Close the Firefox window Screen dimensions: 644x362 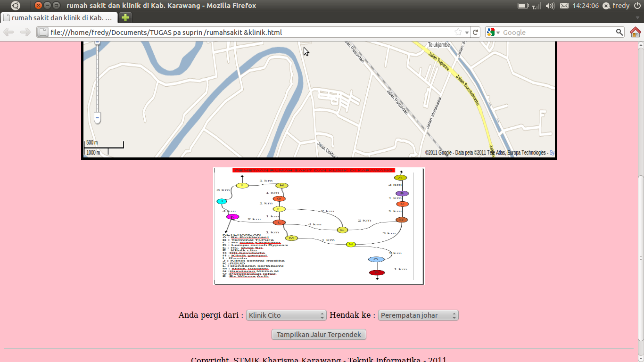[x=39, y=6]
